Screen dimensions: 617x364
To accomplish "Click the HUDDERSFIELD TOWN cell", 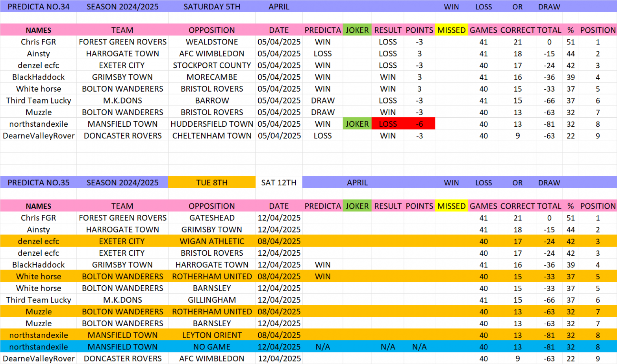I will click(x=212, y=124).
